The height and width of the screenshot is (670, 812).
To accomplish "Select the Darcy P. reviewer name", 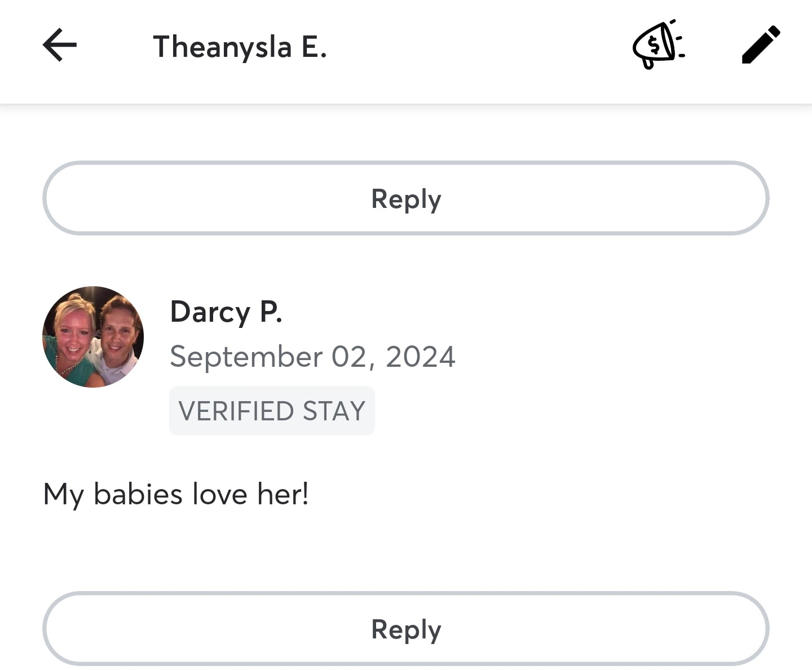I will click(x=226, y=312).
